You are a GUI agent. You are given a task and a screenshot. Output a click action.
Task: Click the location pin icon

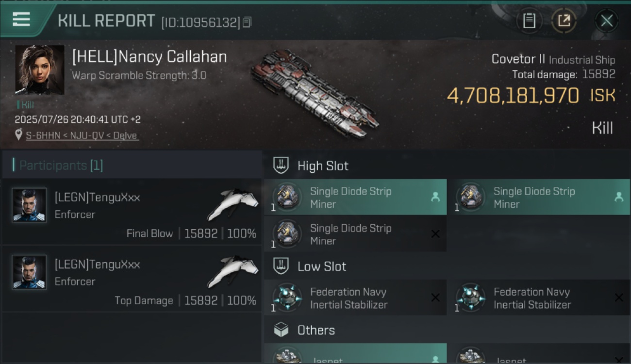18,135
